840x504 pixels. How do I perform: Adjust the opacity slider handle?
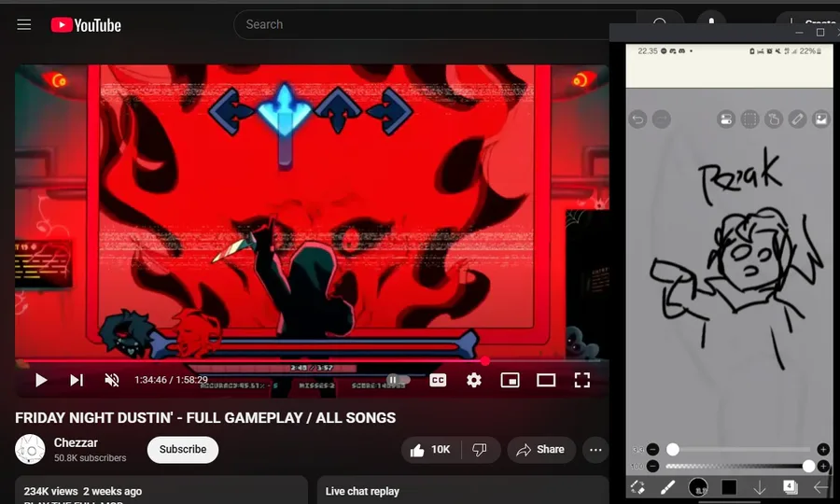[x=809, y=467]
